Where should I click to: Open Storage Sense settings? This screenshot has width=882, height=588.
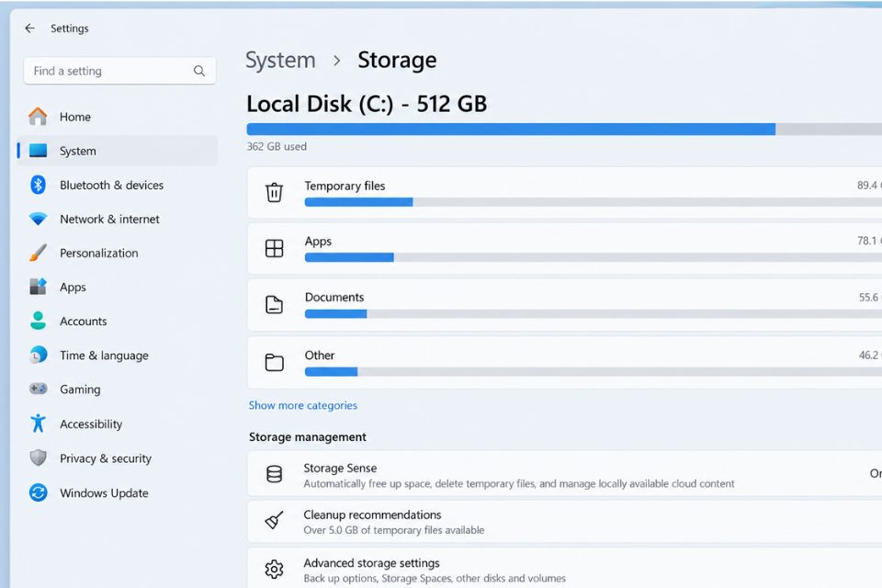click(564, 474)
